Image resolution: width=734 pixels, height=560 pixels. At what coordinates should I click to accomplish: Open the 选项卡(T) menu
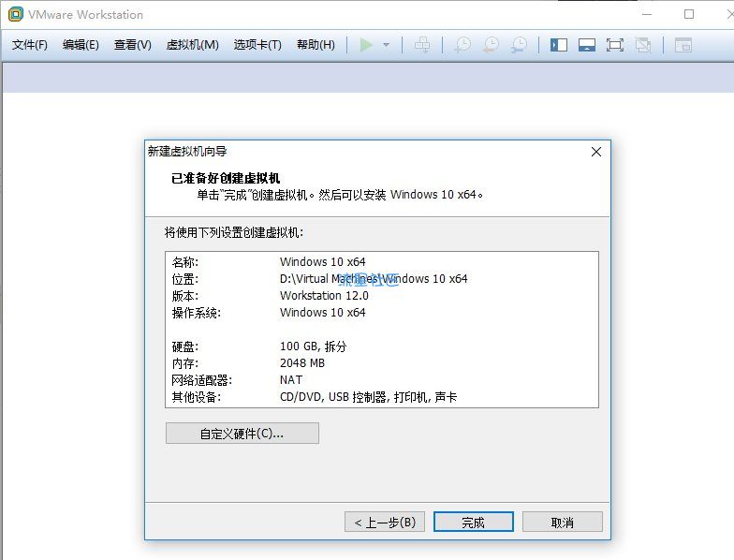[257, 45]
